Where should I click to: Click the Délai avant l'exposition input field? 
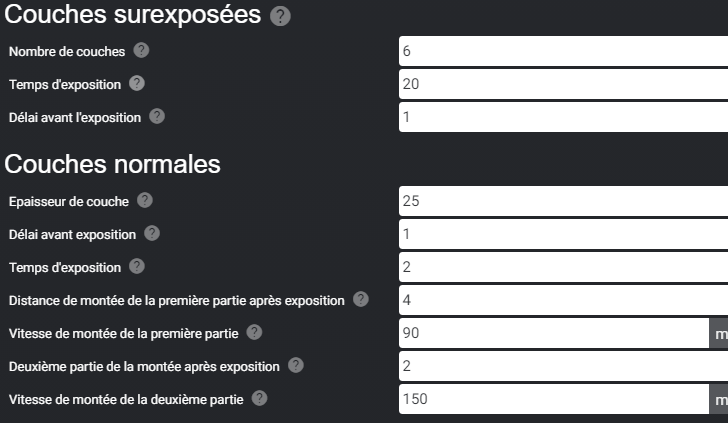[x=563, y=117]
